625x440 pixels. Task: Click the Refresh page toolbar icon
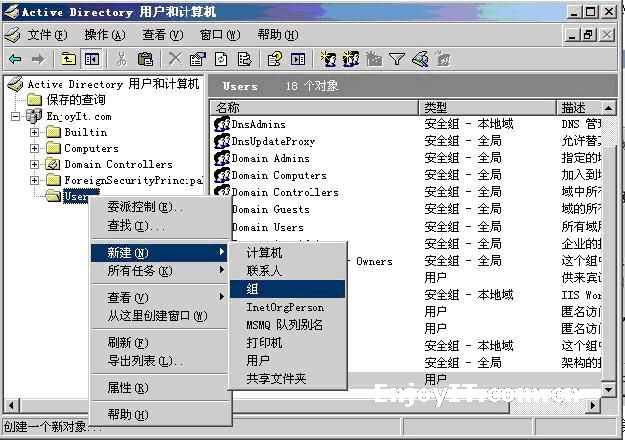[x=221, y=59]
